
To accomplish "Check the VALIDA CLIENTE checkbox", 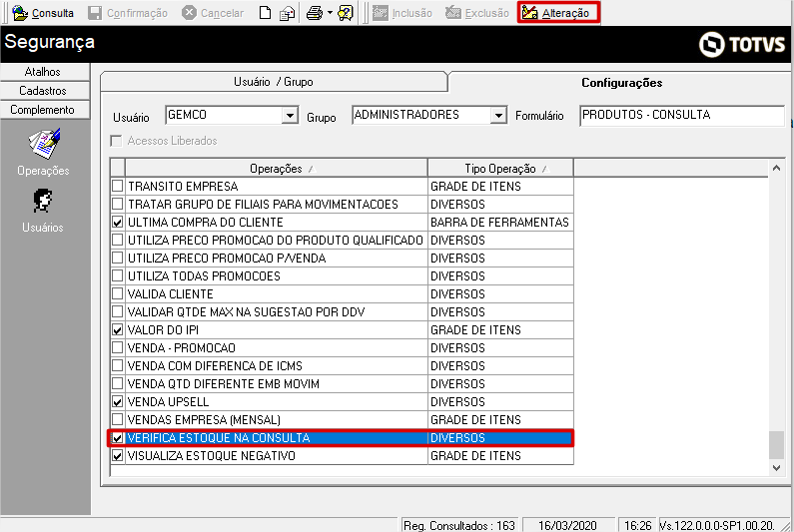I will point(118,293).
